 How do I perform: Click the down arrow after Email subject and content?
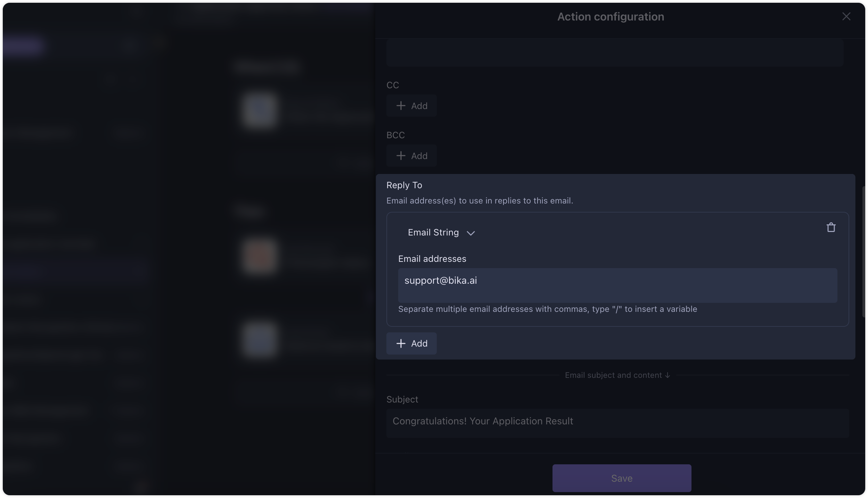click(668, 375)
